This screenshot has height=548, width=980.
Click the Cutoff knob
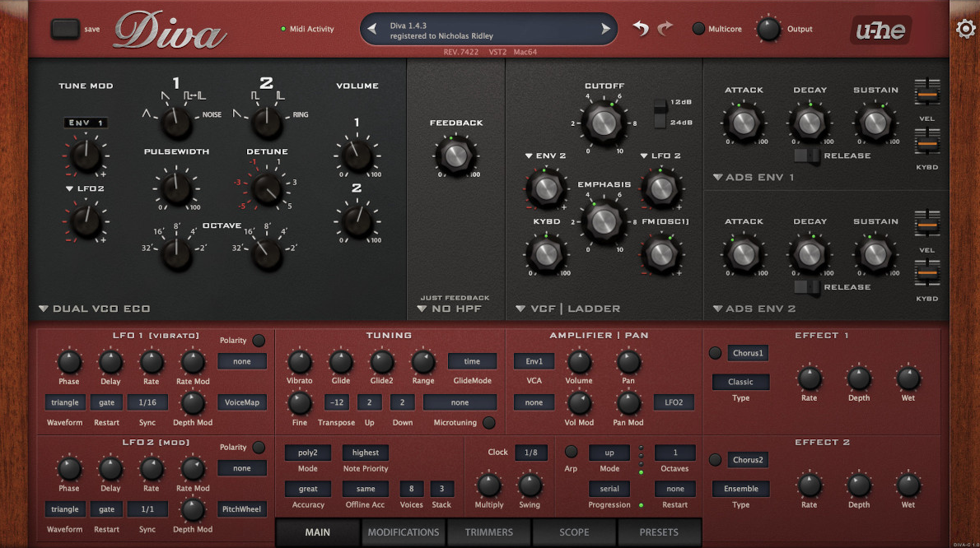click(x=604, y=123)
